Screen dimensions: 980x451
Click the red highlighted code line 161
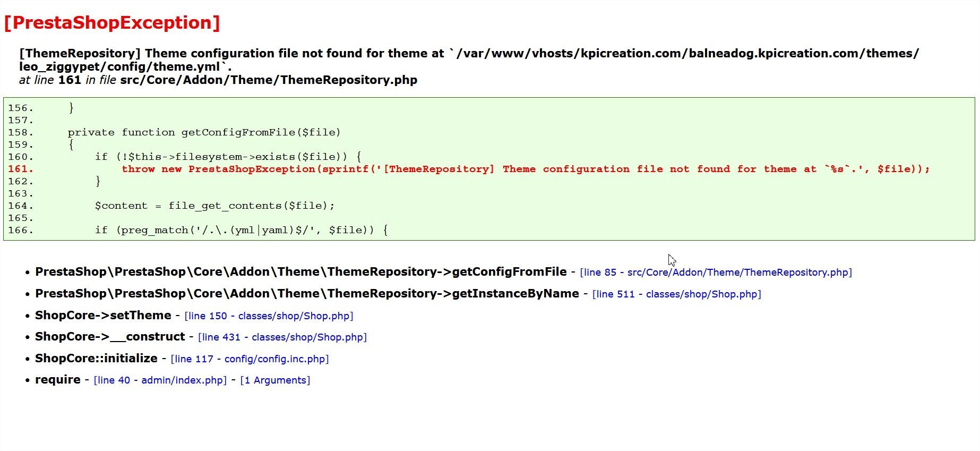[526, 169]
